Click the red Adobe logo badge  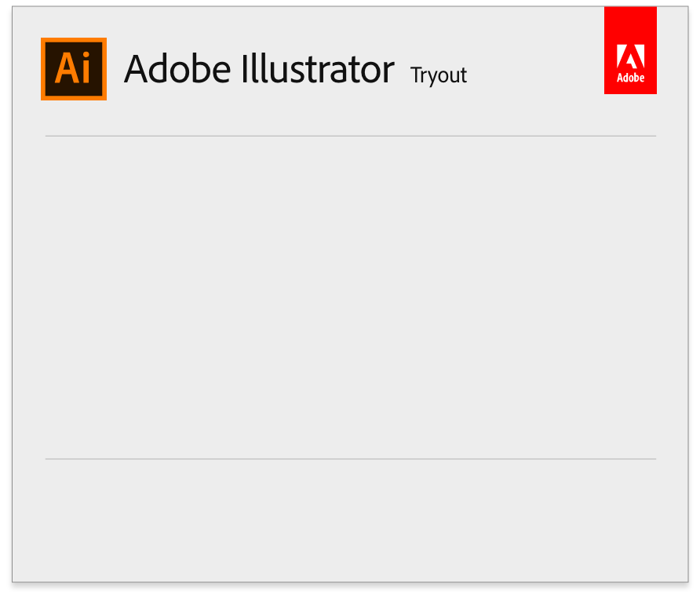point(630,50)
